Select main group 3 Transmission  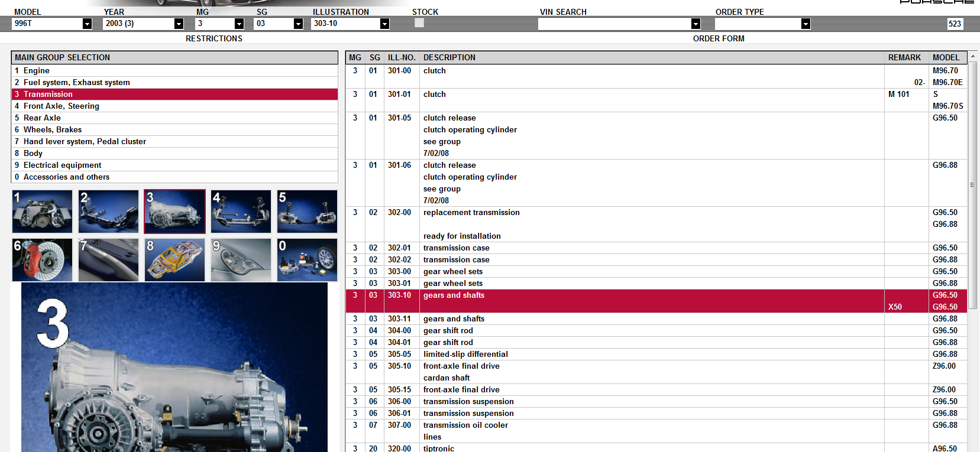[174, 95]
